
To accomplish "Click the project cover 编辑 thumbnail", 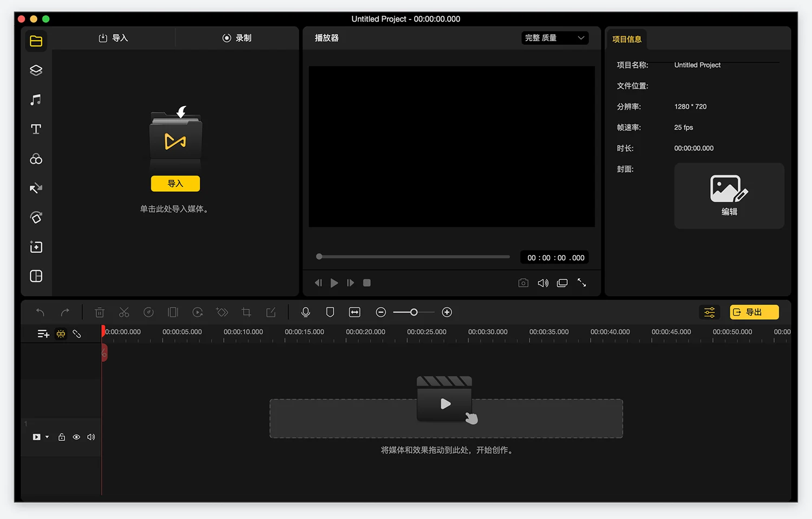I will pyautogui.click(x=729, y=196).
